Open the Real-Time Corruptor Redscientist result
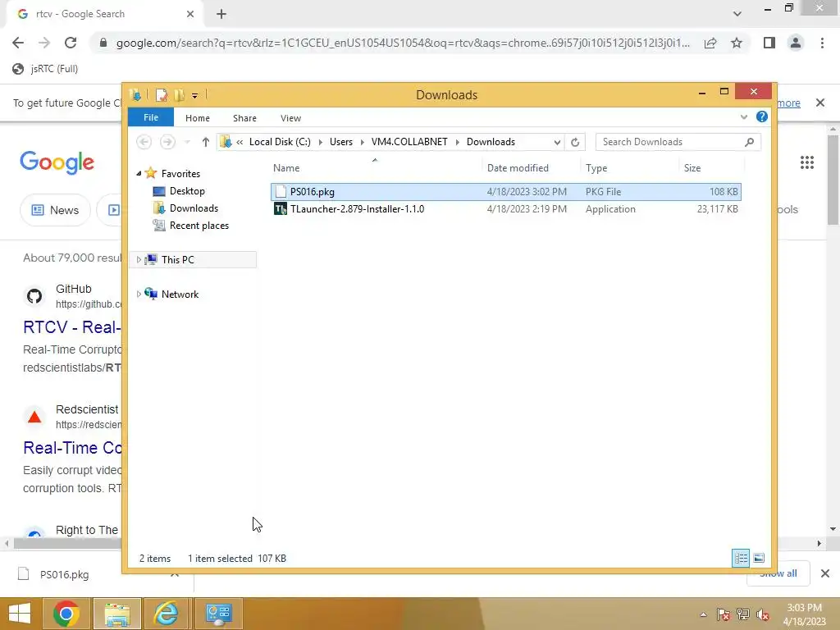The width and height of the screenshot is (840, 630). pos(72,448)
